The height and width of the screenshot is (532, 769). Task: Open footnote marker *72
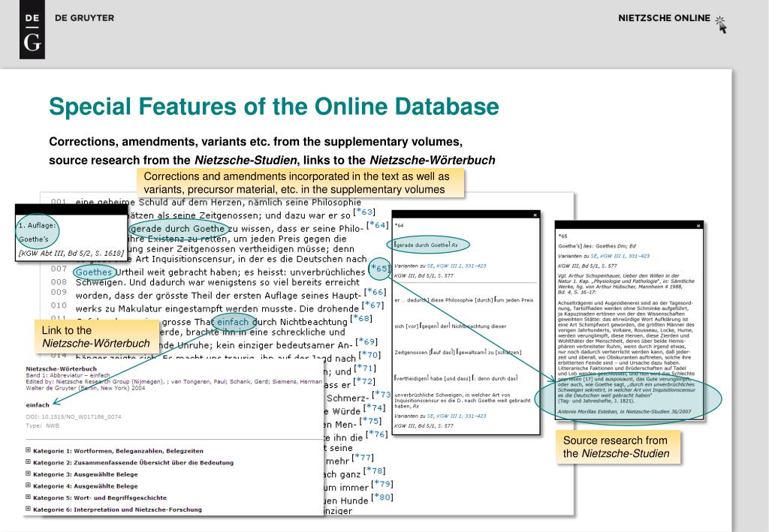364,381
